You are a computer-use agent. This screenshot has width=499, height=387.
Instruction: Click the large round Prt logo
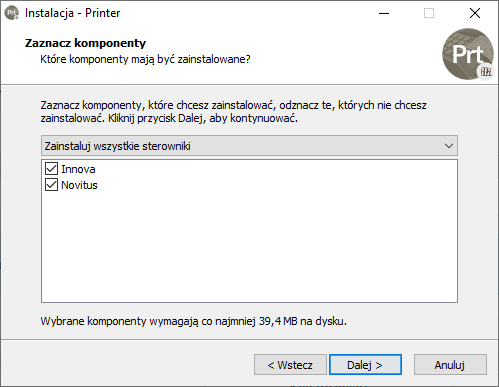(x=468, y=54)
